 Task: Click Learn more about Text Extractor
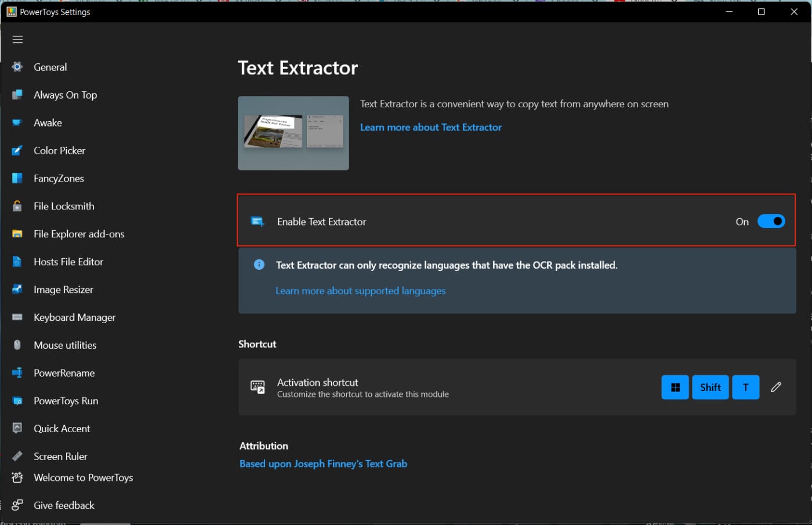pyautogui.click(x=431, y=127)
